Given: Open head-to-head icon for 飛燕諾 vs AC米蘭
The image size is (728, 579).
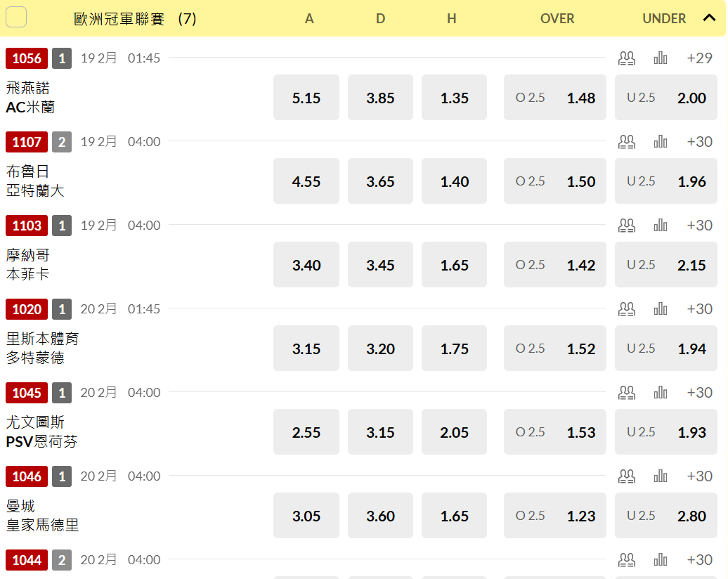Looking at the screenshot, I should 626,58.
